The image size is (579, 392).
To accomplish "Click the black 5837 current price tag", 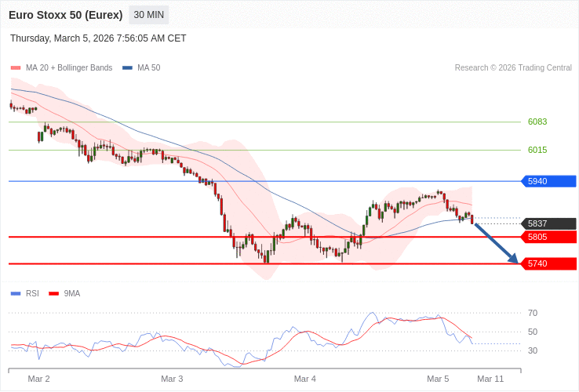I will tap(548, 223).
